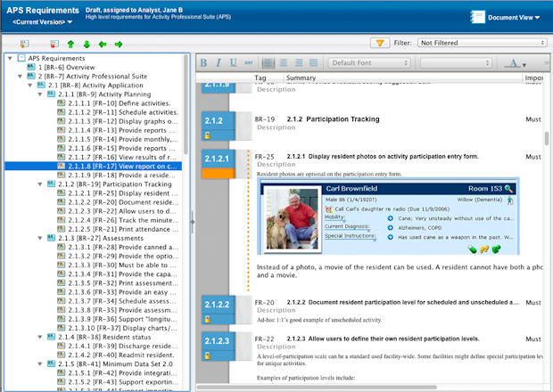Click the blue 2.1.2.2 section number block
Viewport: 553px width, 392px height.
point(219,305)
